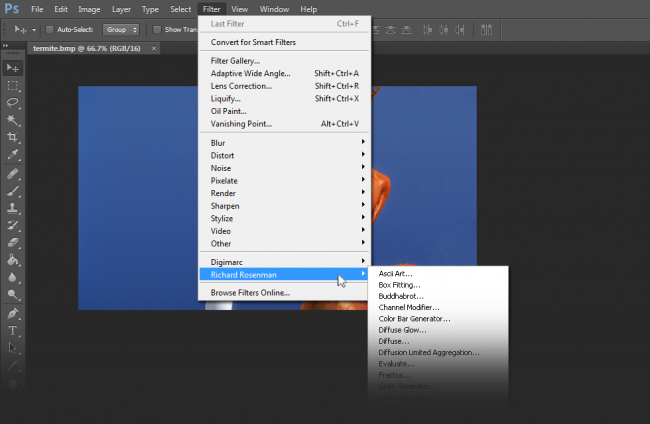Click Align bottom edges icon in options bar

(407, 30)
